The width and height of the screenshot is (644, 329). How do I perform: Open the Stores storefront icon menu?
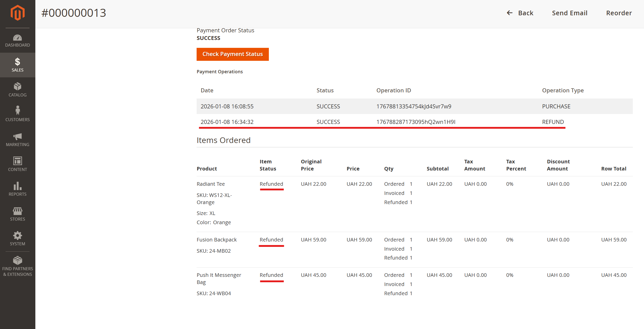tap(18, 211)
